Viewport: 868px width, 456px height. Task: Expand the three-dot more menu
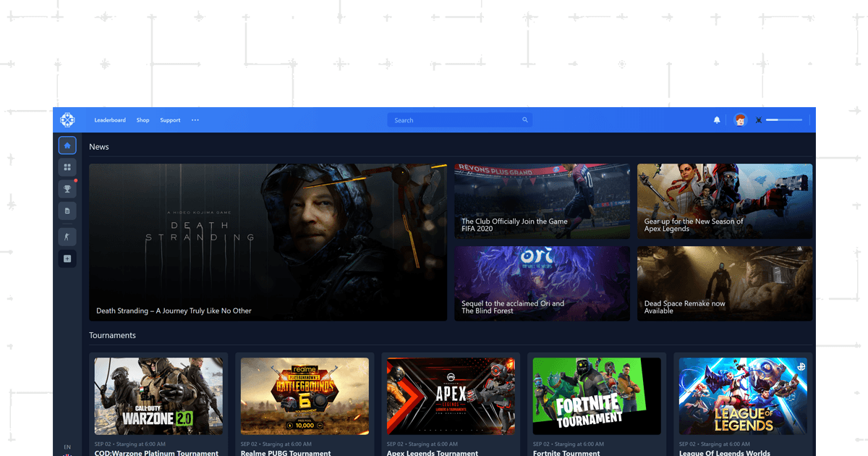(195, 120)
